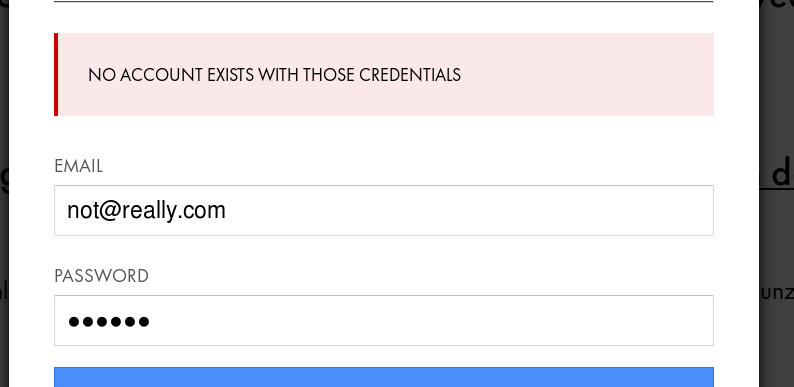Click the horizontal divider line above the alert
Viewport: 794px width, 387px height.
[384, 2]
